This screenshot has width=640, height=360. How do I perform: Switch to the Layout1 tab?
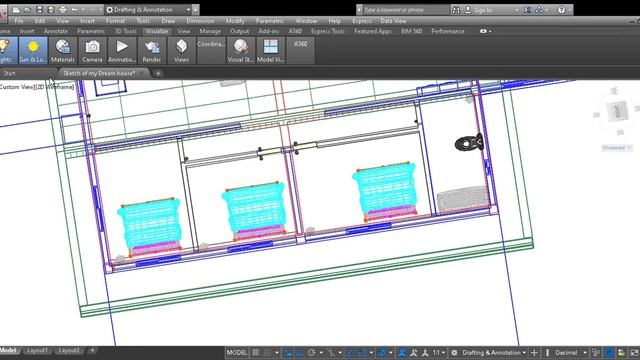(37, 351)
